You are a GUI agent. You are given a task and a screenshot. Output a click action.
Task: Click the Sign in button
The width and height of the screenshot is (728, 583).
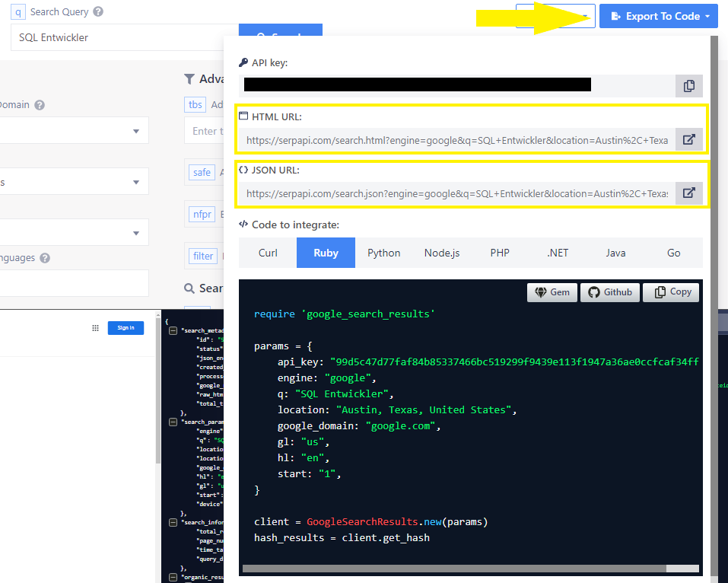click(126, 328)
